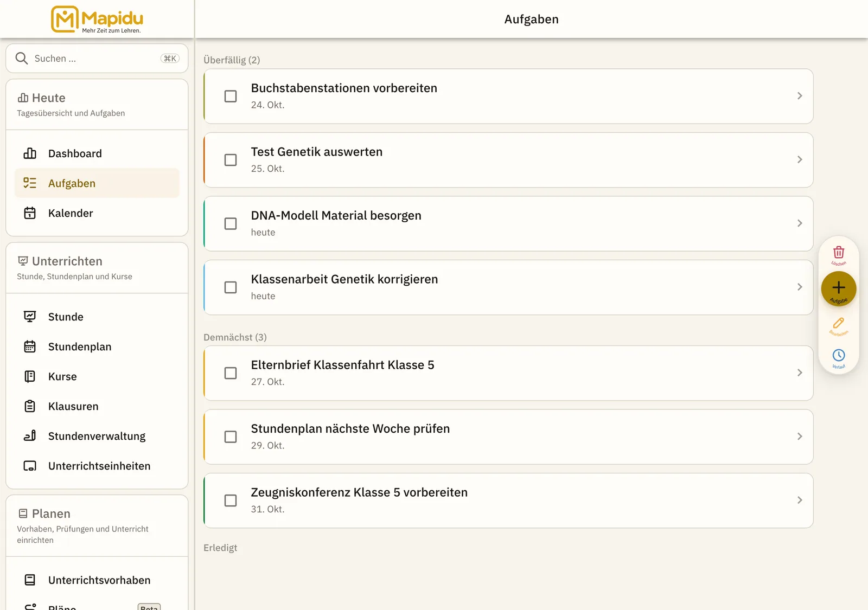The height and width of the screenshot is (610, 868).
Task: Expand Zeugniskonferenz Klasse 5 chevron
Action: tap(800, 500)
